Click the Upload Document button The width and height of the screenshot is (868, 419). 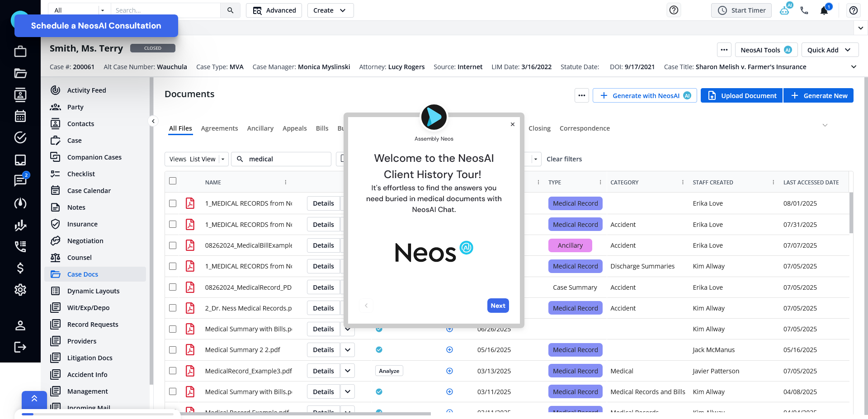(741, 95)
